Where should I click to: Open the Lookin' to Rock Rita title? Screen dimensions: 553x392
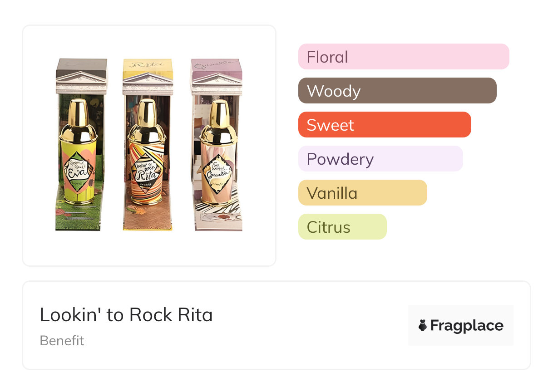(126, 315)
